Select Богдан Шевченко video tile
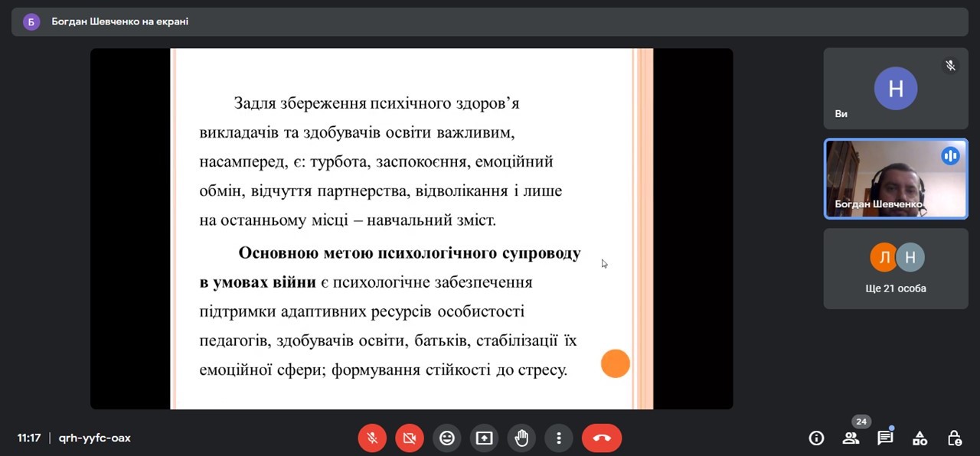 (895, 179)
